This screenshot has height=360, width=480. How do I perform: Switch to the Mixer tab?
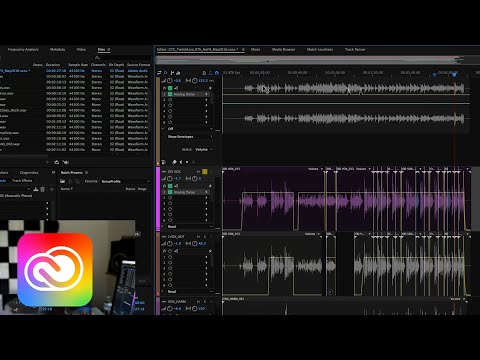coord(255,49)
